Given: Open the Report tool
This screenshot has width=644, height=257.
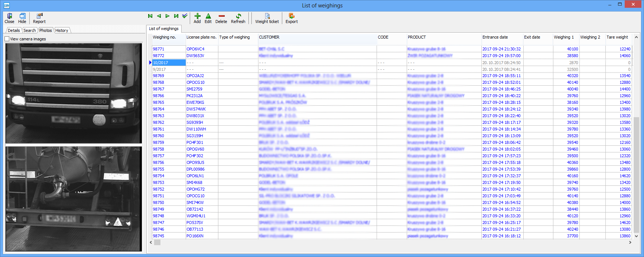Looking at the screenshot, I should [39, 18].
